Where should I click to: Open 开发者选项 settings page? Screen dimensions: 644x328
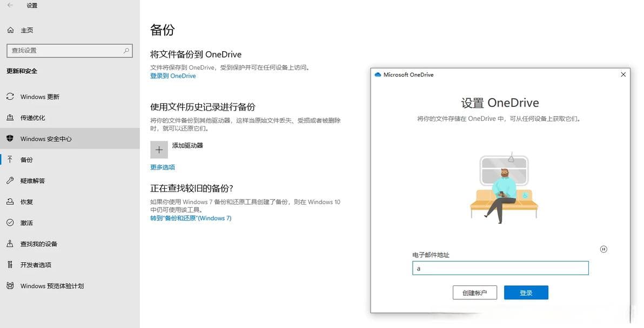[70, 264]
